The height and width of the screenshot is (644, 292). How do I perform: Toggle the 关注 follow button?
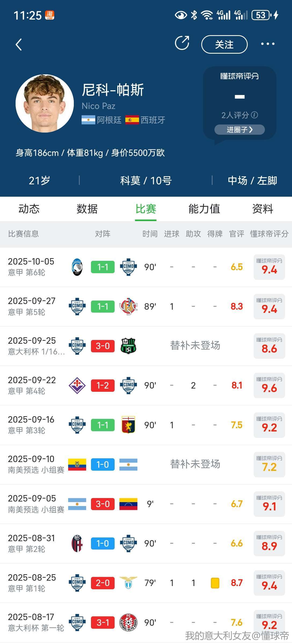coord(224,45)
